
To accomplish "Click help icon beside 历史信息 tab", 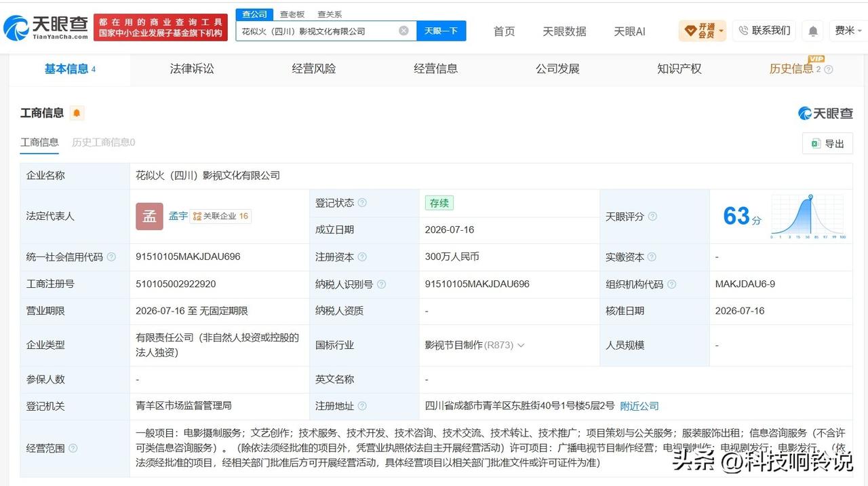I will point(828,69).
